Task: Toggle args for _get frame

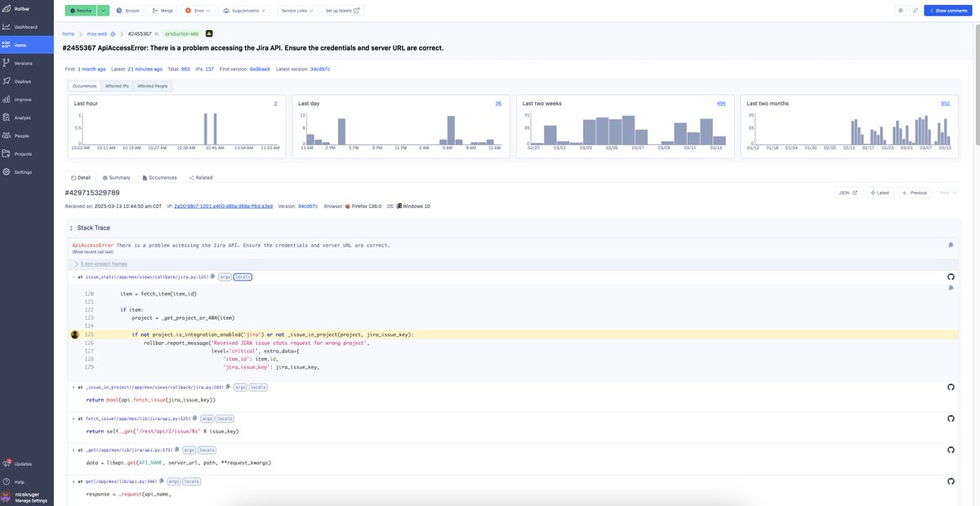Action: 189,450
